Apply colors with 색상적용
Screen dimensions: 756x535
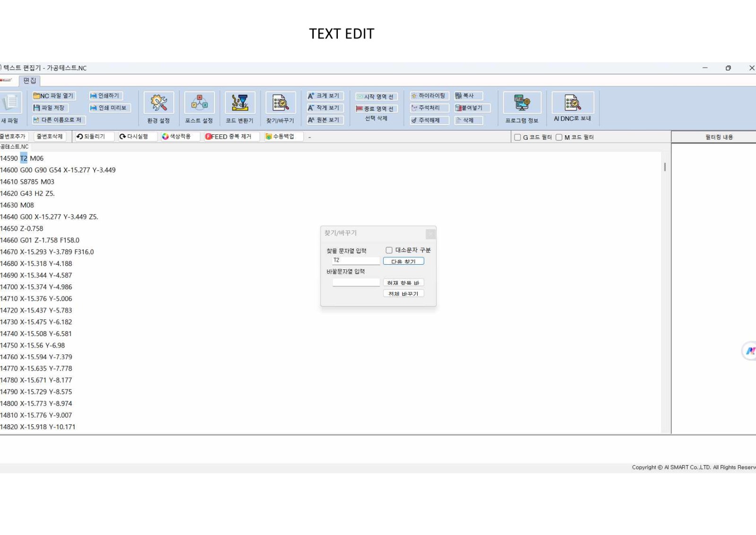(x=180, y=136)
